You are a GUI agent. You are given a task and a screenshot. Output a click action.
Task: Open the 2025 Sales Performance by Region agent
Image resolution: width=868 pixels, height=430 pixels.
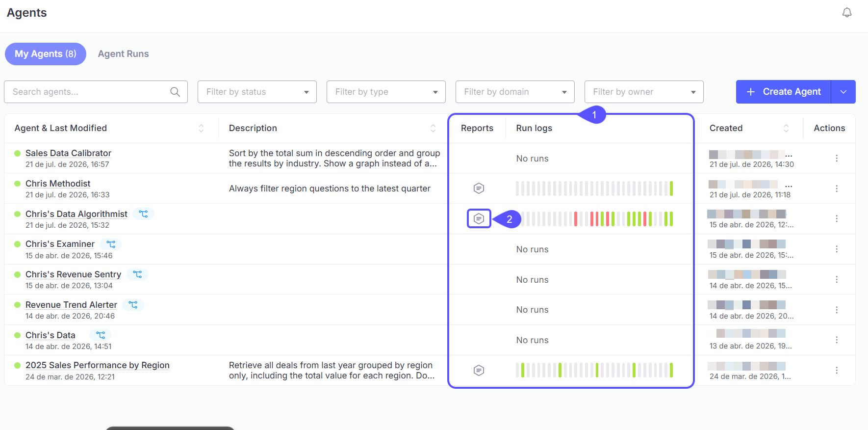tap(98, 365)
